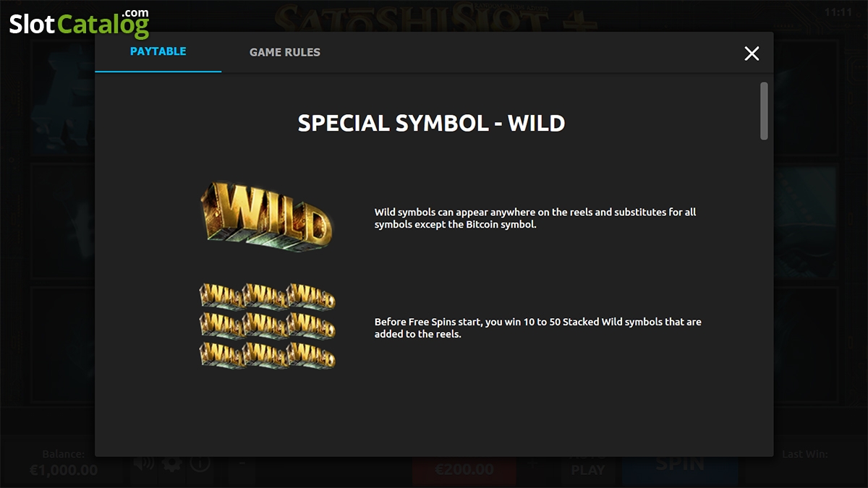
Task: Mute sound via the speaker icon
Action: pyautogui.click(x=146, y=465)
